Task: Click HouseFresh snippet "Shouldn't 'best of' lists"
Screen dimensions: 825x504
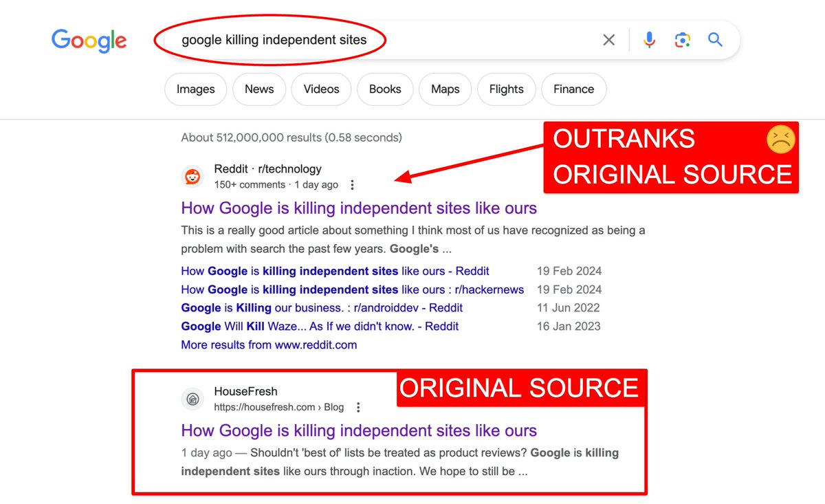Action: point(400,462)
